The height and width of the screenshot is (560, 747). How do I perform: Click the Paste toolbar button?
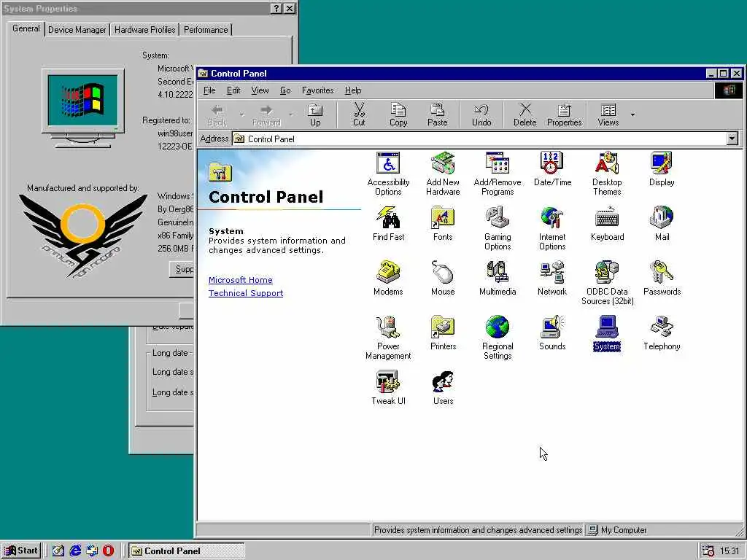[438, 115]
